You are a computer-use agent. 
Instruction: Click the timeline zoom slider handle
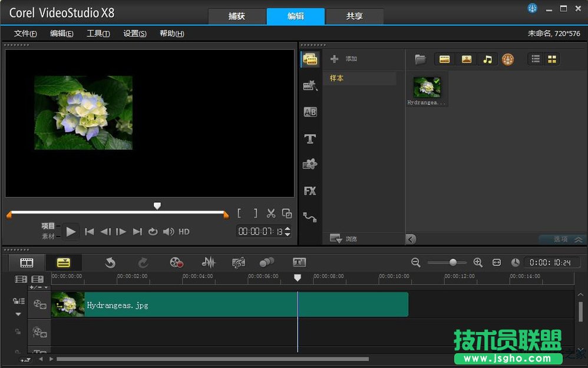452,262
